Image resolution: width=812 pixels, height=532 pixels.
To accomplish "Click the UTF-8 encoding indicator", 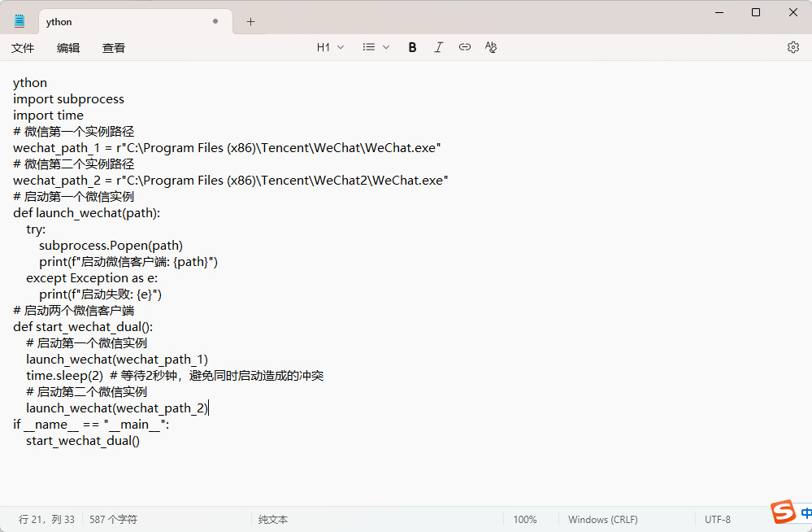I will click(x=717, y=519).
